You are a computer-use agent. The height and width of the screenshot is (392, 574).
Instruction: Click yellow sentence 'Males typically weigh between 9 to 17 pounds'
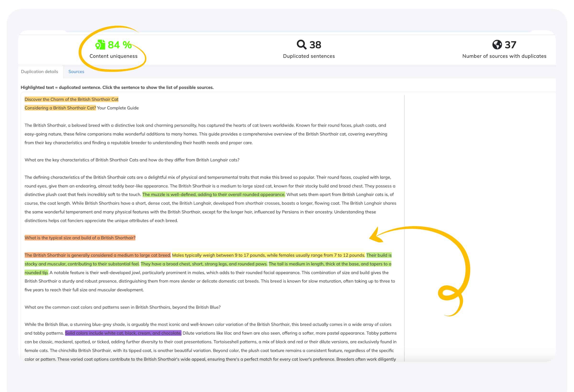click(x=268, y=255)
